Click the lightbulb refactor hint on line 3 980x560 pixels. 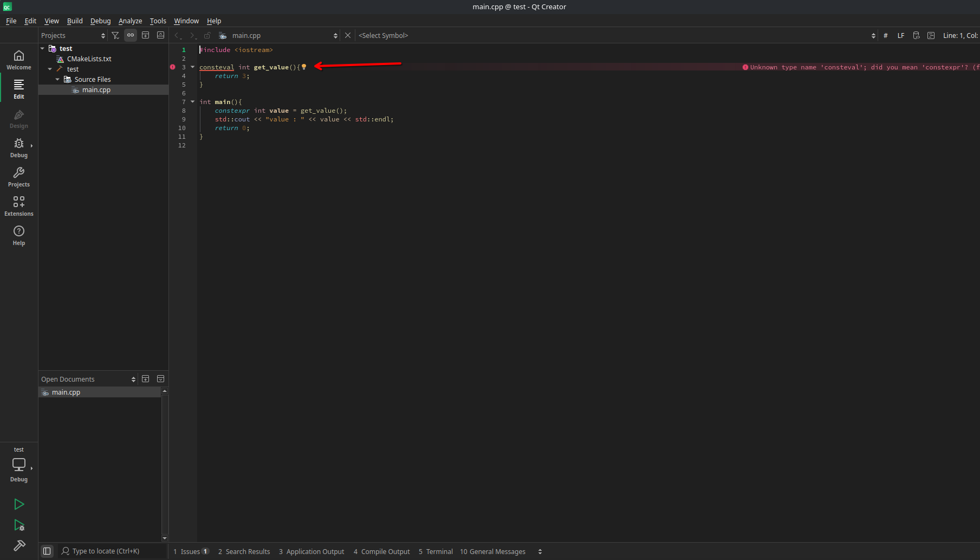click(304, 67)
